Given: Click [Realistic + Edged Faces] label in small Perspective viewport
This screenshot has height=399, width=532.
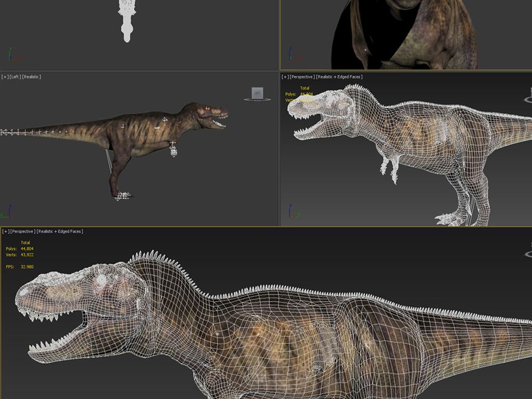Looking at the screenshot, I should (339, 77).
